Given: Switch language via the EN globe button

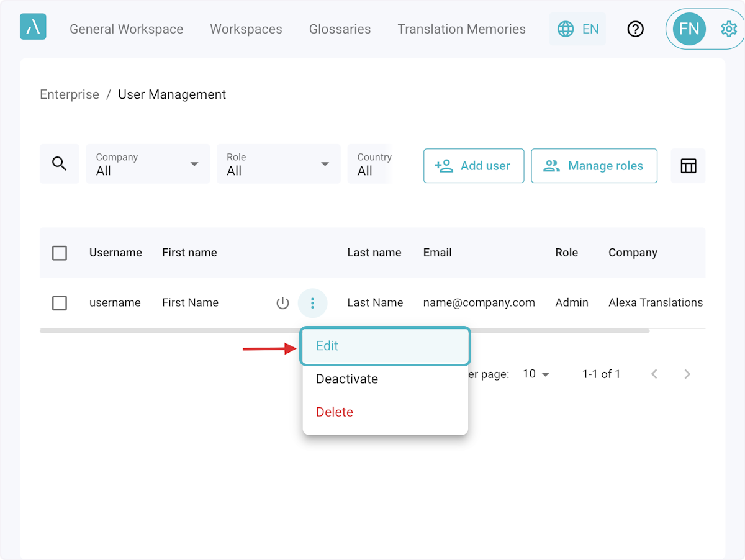Looking at the screenshot, I should (578, 29).
